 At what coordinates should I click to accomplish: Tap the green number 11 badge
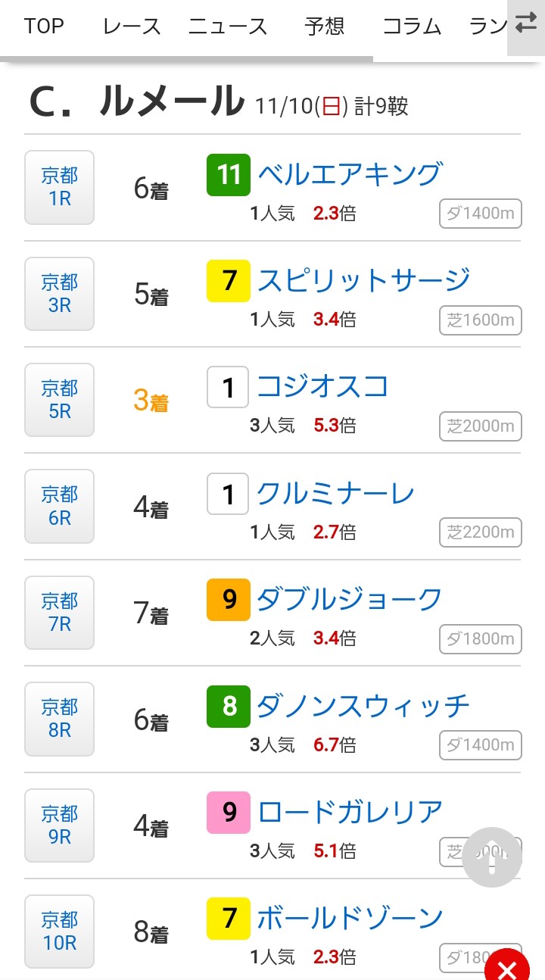pyautogui.click(x=229, y=175)
